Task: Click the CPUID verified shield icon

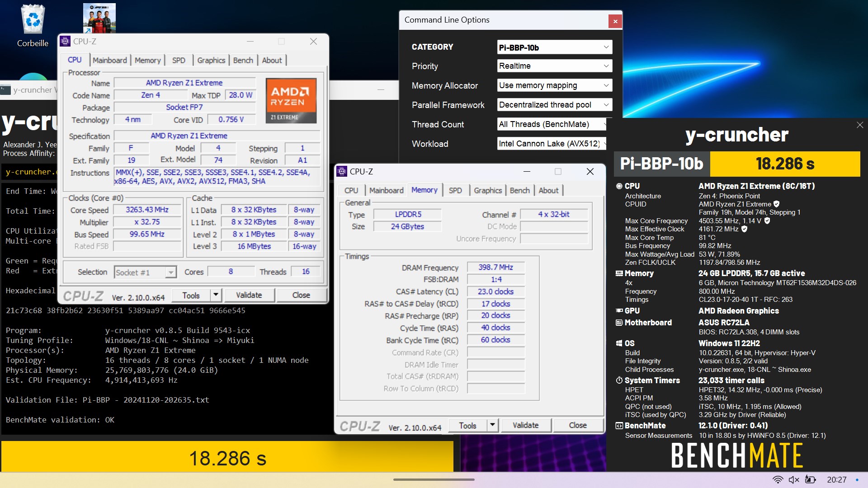Action: [x=776, y=204]
